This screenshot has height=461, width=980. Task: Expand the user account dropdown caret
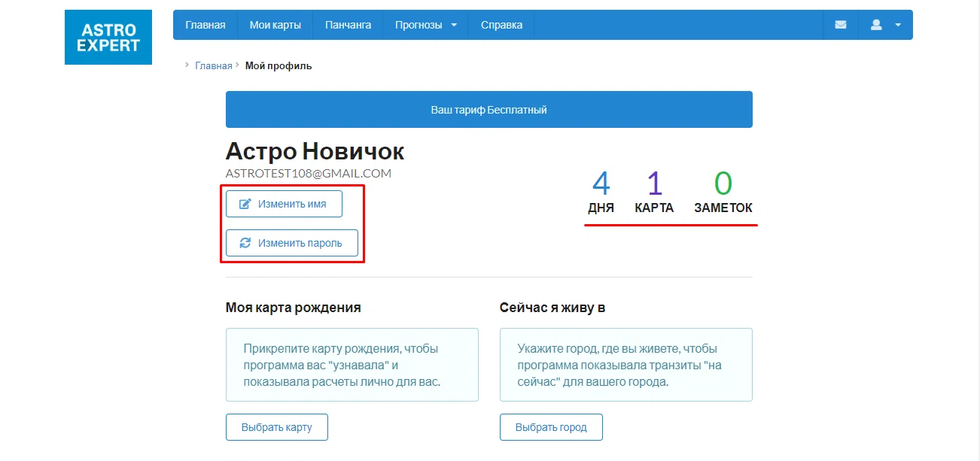click(898, 25)
